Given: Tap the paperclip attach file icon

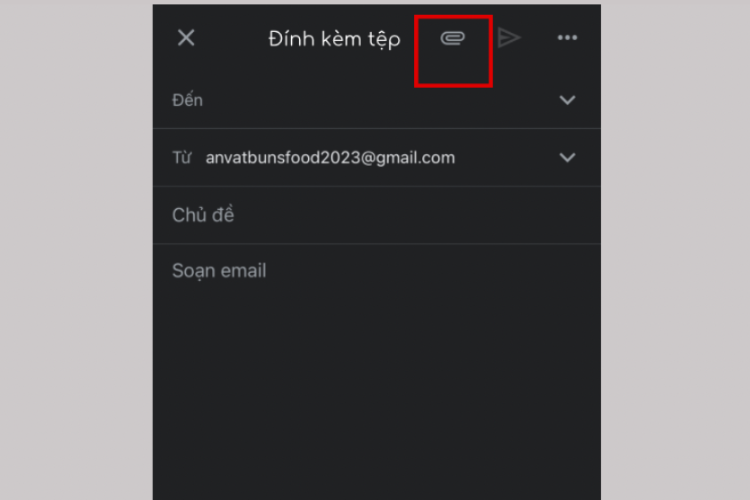Looking at the screenshot, I should 452,38.
